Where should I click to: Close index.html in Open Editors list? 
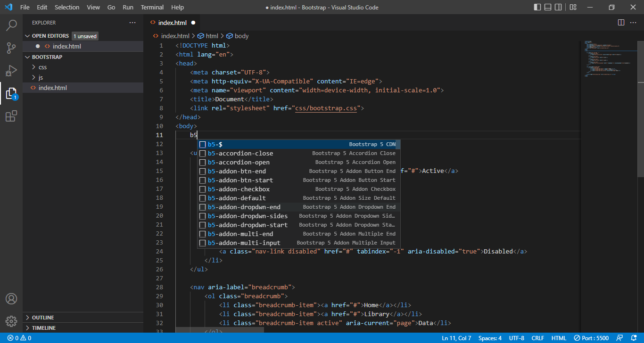coord(38,46)
